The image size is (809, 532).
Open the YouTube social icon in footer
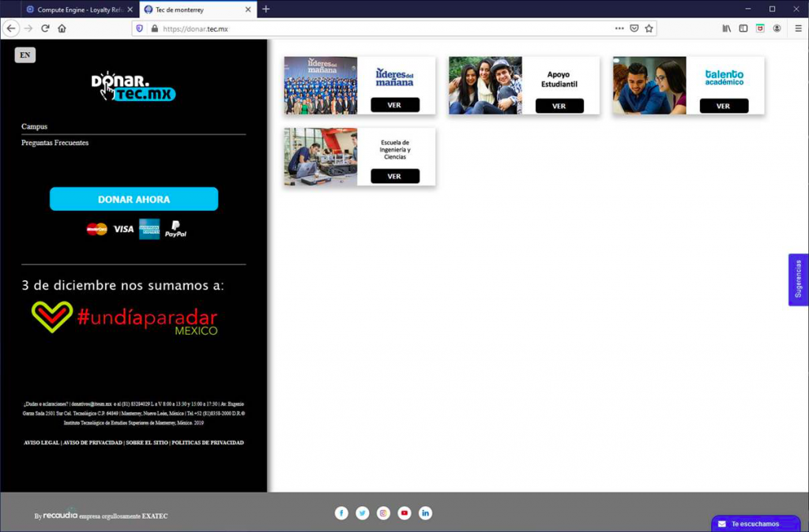click(x=404, y=513)
